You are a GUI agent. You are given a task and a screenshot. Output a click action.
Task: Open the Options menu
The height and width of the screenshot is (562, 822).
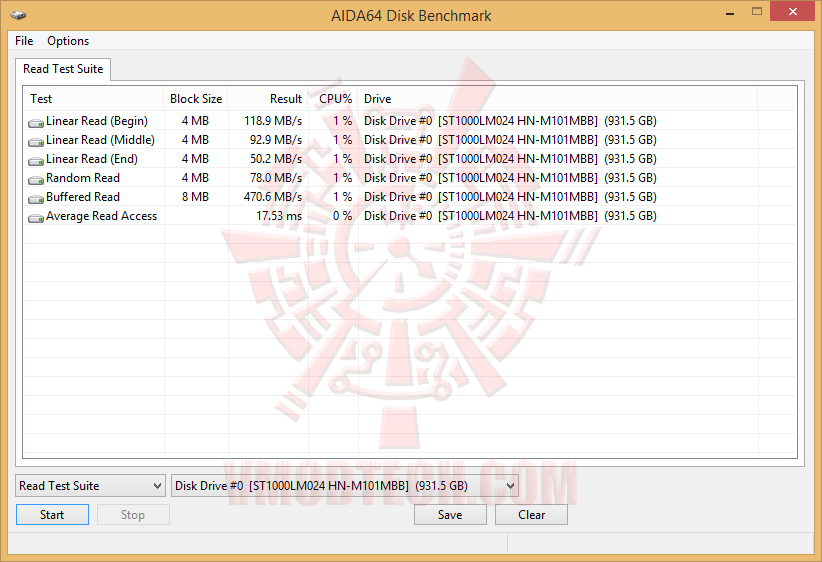(x=68, y=41)
